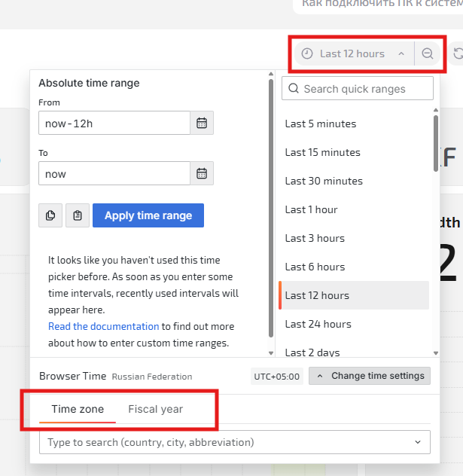Click the quick ranges list scrollbar
Viewport: 463px width, 476px height.
[436, 143]
